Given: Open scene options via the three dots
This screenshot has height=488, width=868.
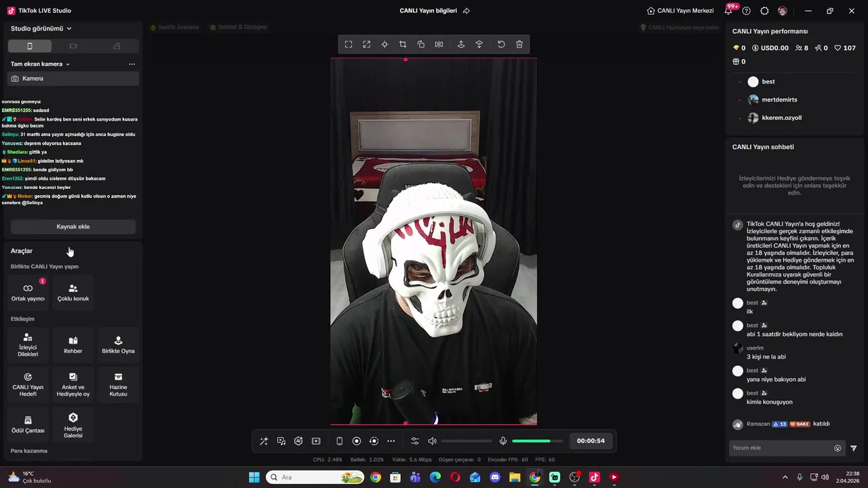Looking at the screenshot, I should 132,64.
